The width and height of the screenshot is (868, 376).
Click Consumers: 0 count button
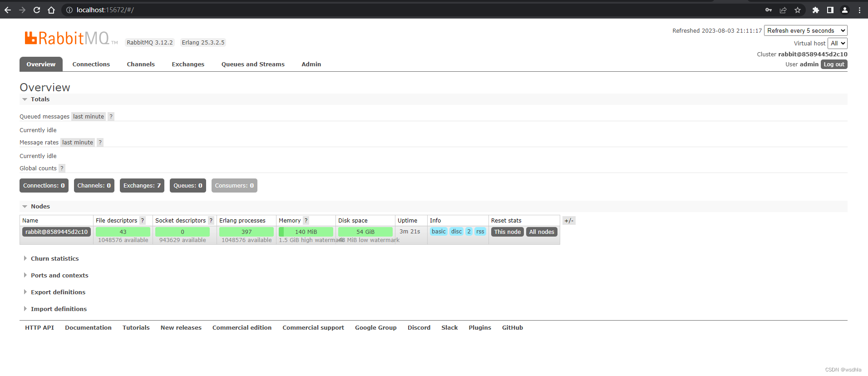pos(234,186)
